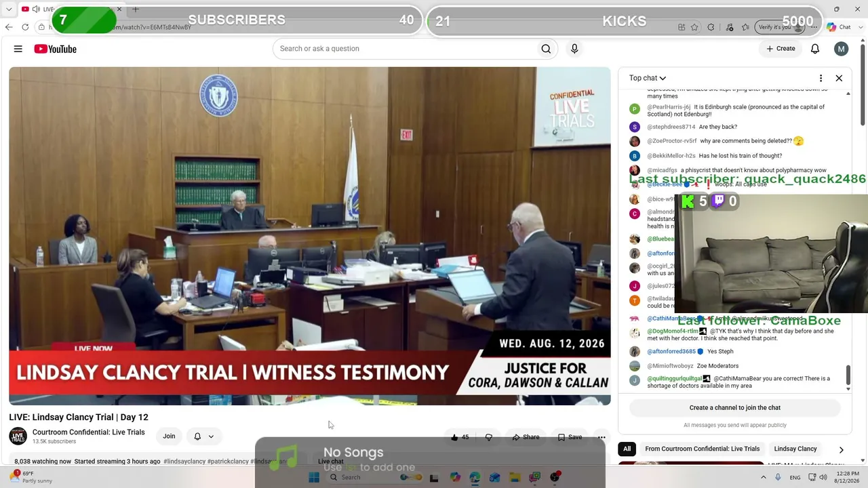The image size is (868, 488).
Task: Click the system tray volume icon
Action: (x=824, y=477)
